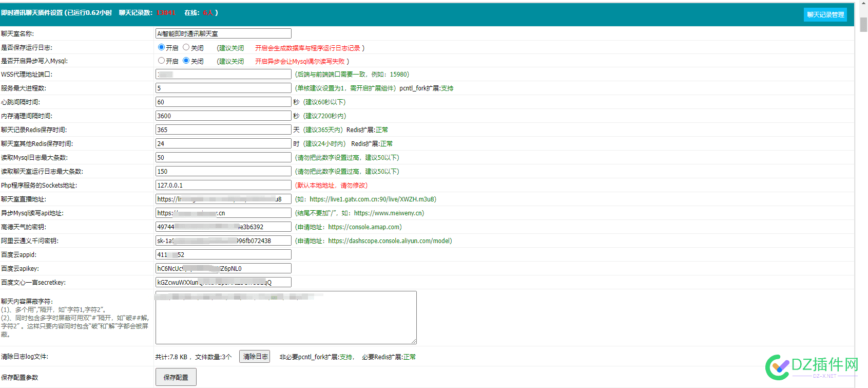Click the 清除日志log文件 row label

click(x=25, y=357)
